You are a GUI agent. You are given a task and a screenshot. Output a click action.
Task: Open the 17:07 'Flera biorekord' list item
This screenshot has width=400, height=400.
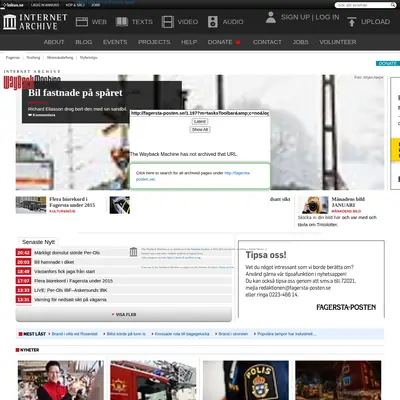[124, 281]
